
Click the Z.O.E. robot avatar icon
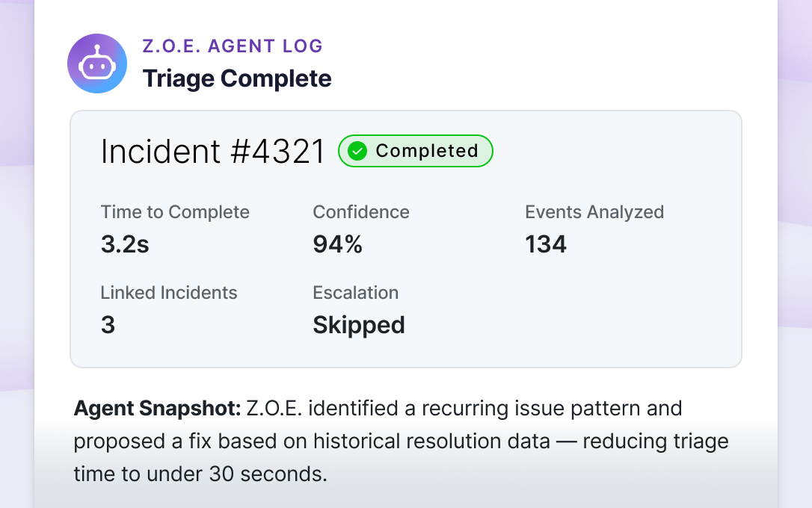tap(97, 63)
